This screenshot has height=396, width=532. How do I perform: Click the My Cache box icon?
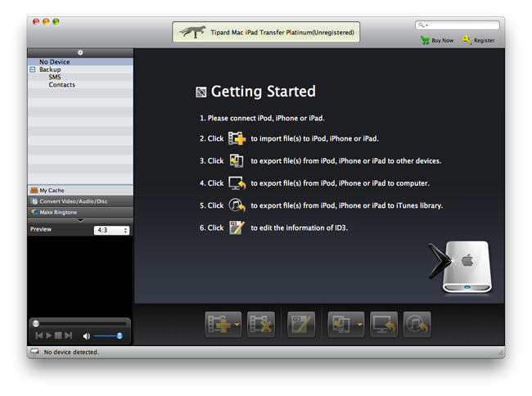click(x=34, y=191)
